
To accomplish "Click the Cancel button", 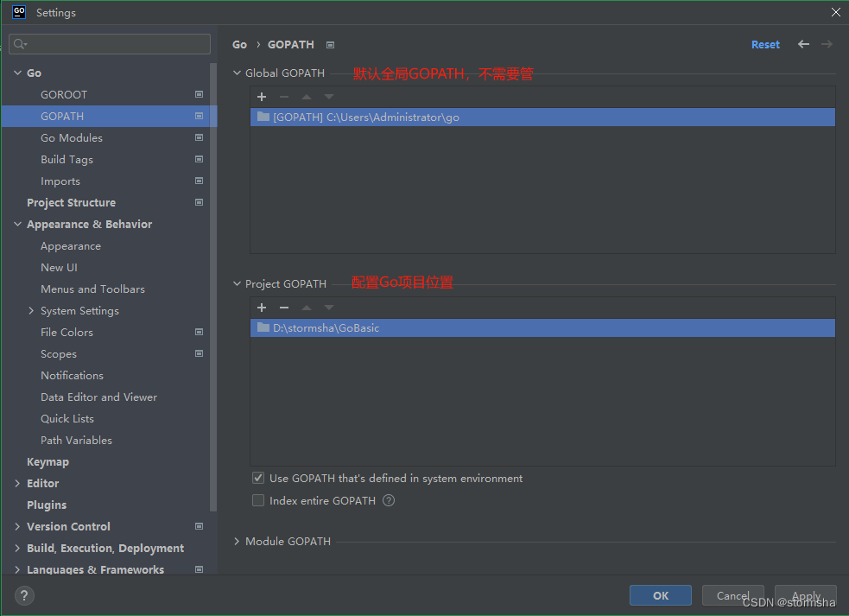I will pyautogui.click(x=732, y=595).
